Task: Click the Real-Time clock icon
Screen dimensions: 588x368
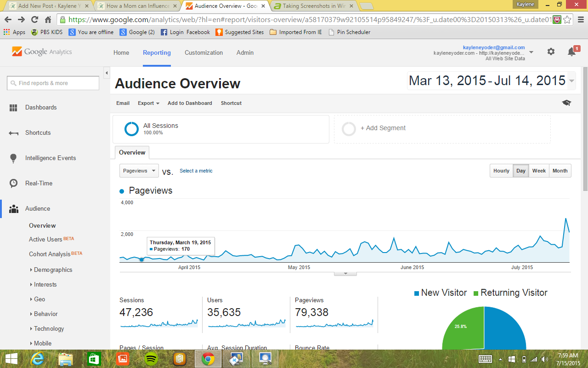Action: pos(13,183)
